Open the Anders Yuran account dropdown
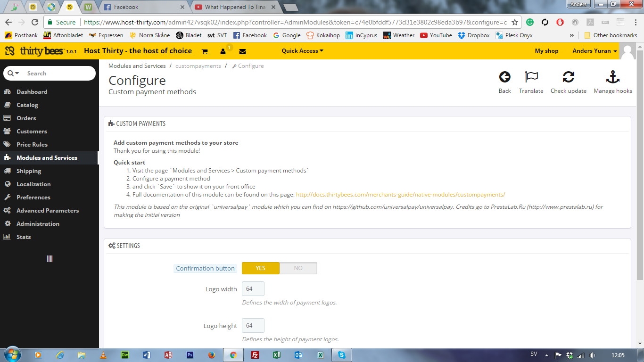Viewport: 644px width, 362px height. click(x=594, y=51)
